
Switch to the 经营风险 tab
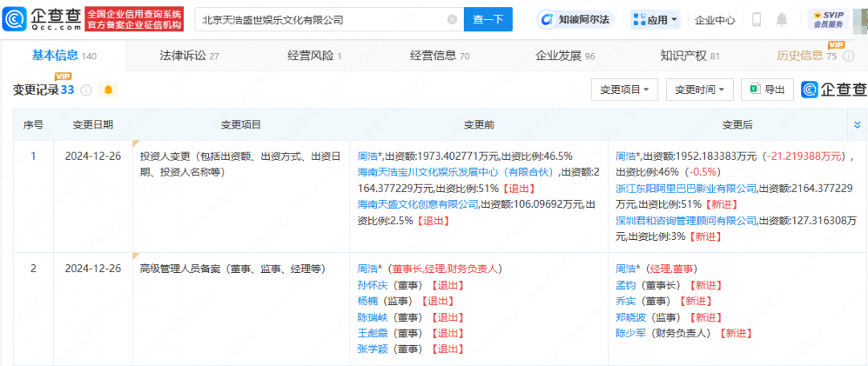coord(314,55)
